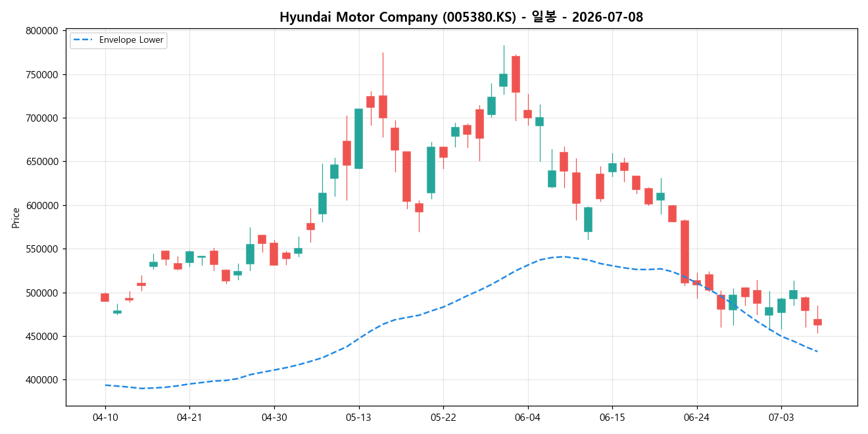Click the 04-10 date tick label
868x434 pixels.
tap(105, 418)
